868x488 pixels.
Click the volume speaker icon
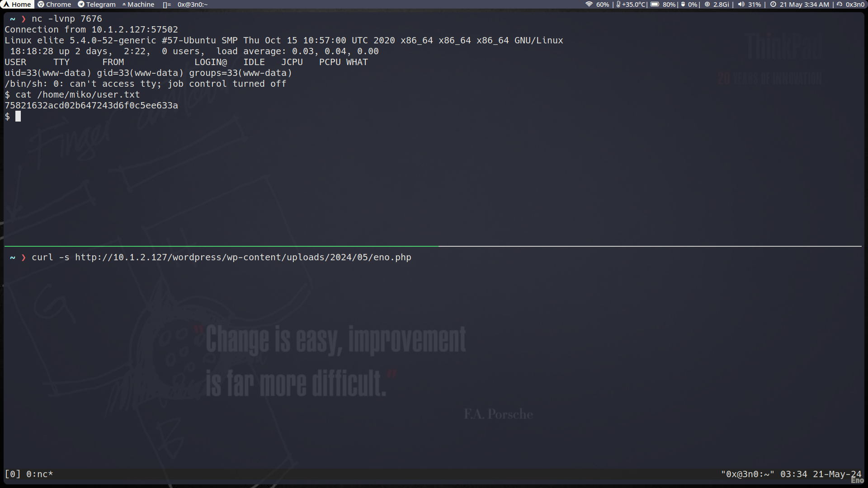[741, 4]
